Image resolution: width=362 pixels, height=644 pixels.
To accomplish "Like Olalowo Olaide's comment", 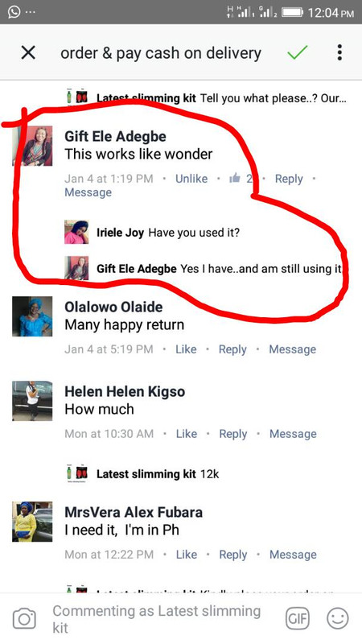I will pos(186,349).
